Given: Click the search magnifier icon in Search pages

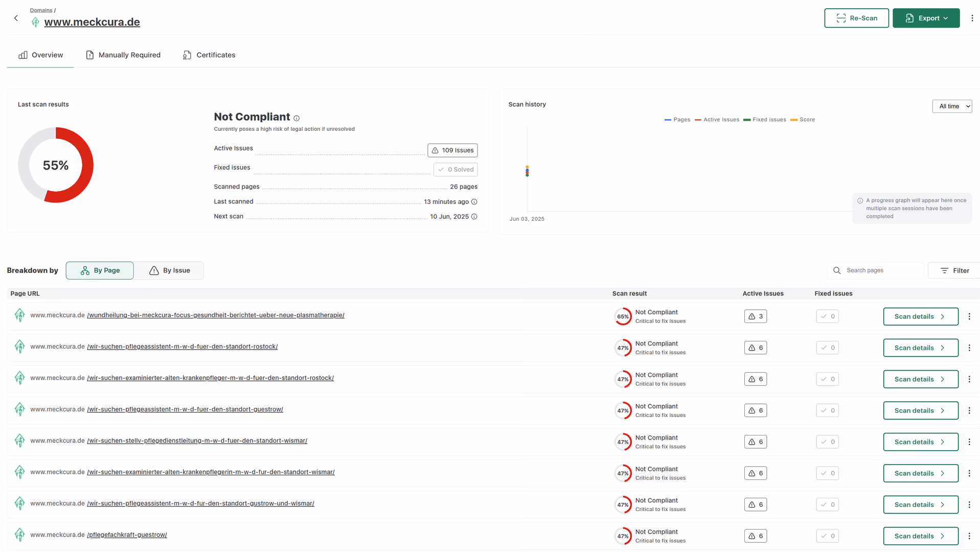Looking at the screenshot, I should pos(837,270).
